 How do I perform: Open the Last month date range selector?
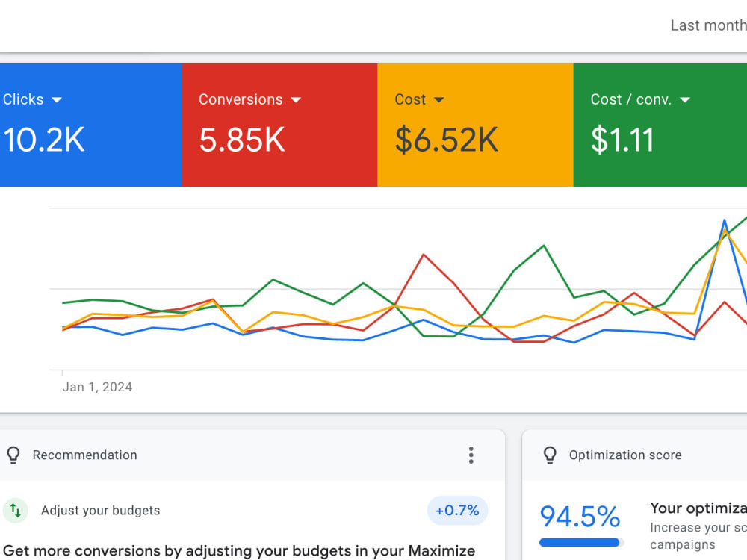point(708,25)
